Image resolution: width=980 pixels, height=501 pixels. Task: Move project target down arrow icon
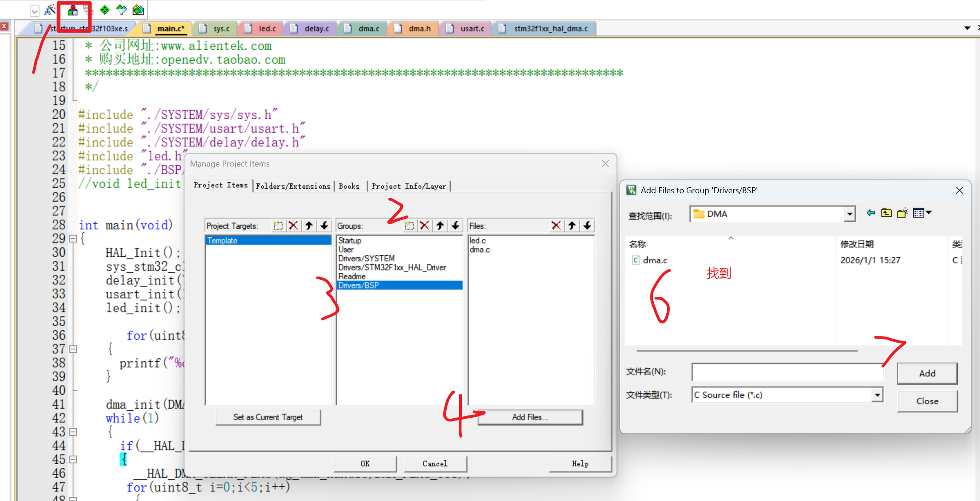tap(324, 225)
